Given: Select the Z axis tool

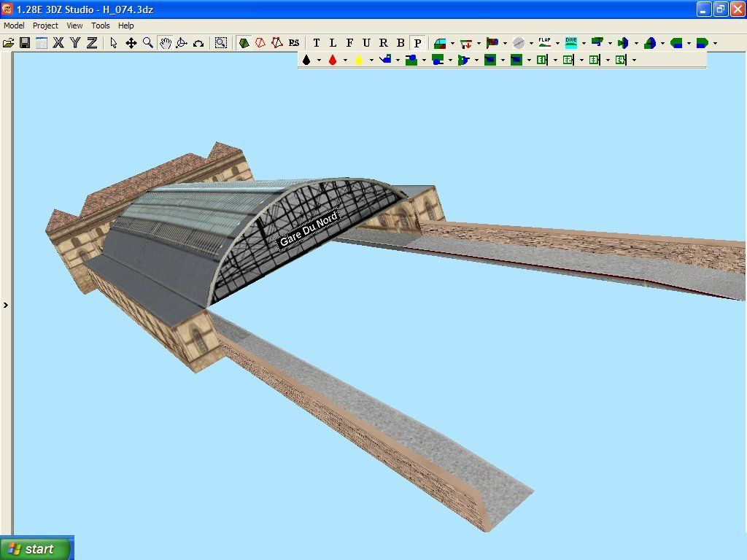Looking at the screenshot, I should [x=91, y=43].
